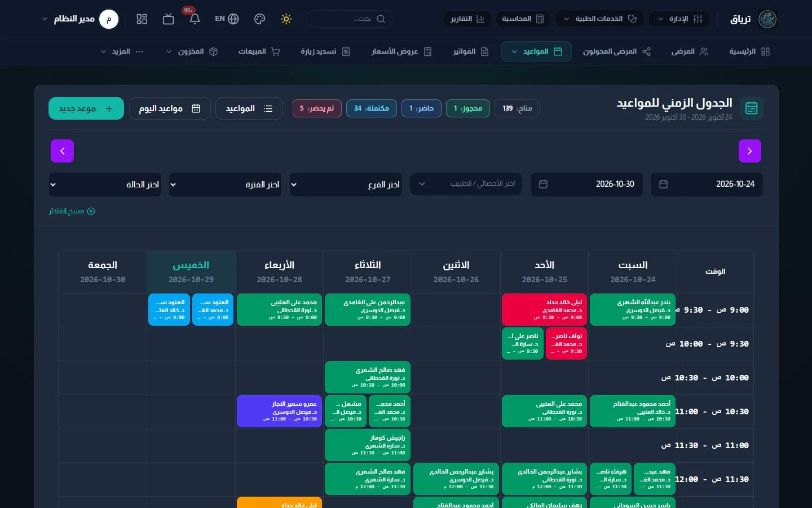Open the اختر الأخصائي / الطبيب dropdown
Screen dimensions: 812x508
pos(466,185)
